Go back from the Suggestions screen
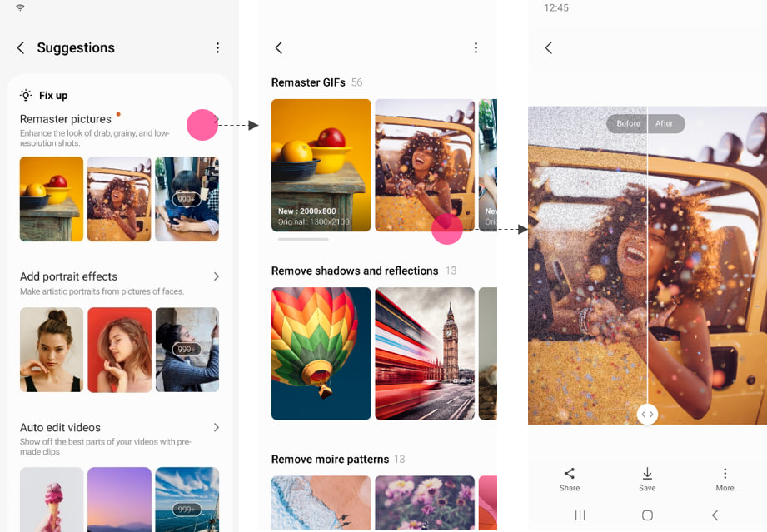Image resolution: width=767 pixels, height=532 pixels. 21,47
